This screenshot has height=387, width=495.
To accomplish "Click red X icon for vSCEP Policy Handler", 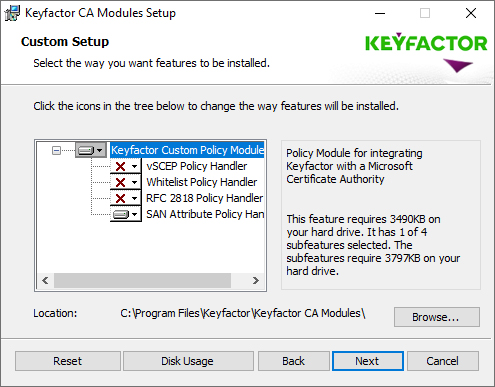I will (x=120, y=166).
